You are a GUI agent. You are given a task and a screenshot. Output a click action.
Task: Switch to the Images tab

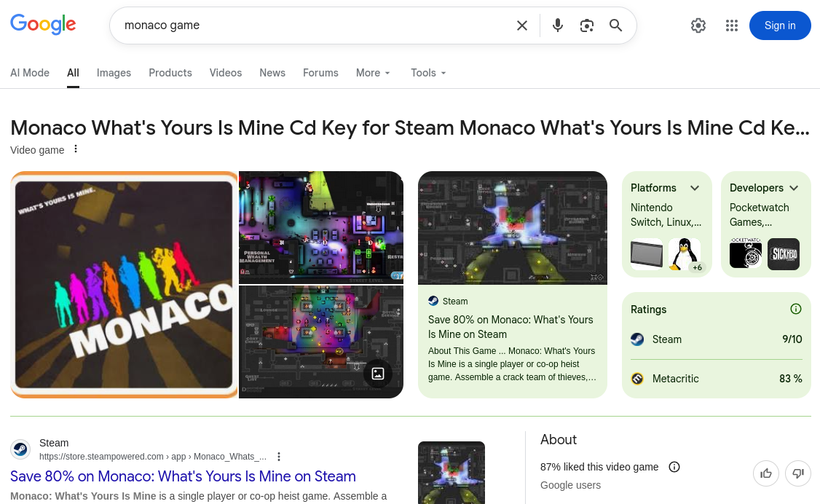tap(114, 73)
